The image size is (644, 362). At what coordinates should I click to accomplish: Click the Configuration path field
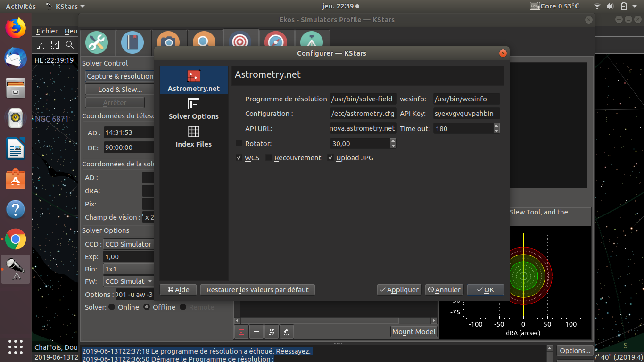click(363, 114)
